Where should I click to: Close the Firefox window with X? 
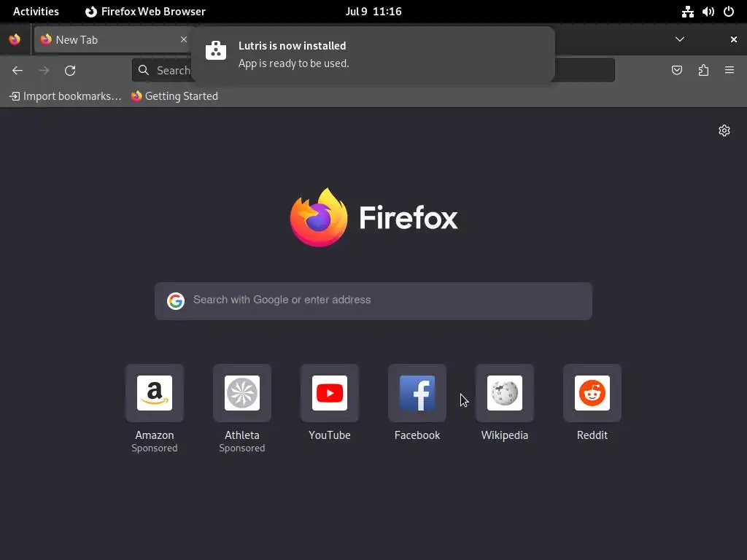tap(734, 39)
